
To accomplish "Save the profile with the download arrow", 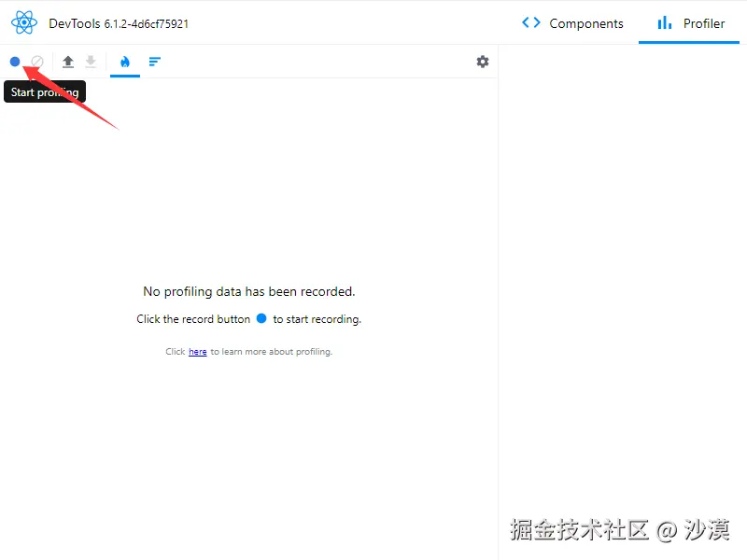I will (x=91, y=62).
